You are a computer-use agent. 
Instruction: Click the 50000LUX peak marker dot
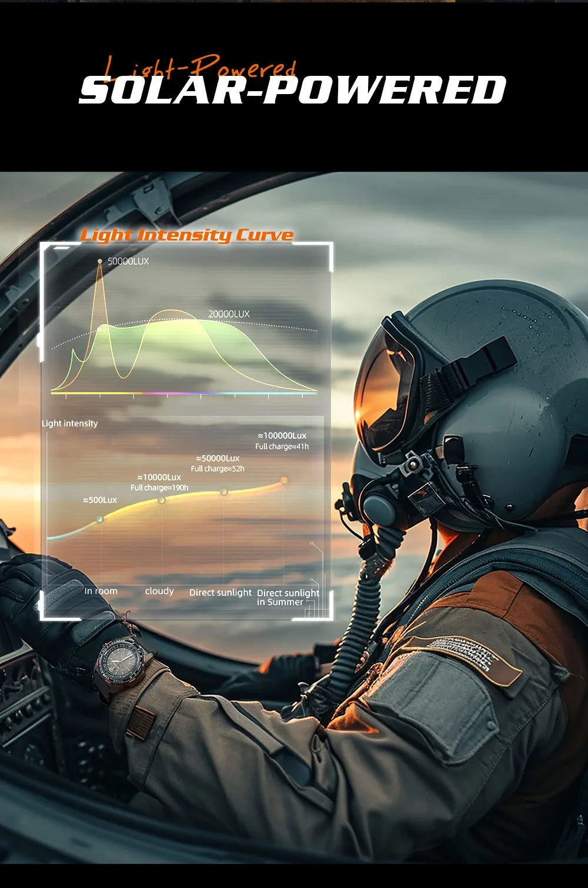tap(100, 261)
